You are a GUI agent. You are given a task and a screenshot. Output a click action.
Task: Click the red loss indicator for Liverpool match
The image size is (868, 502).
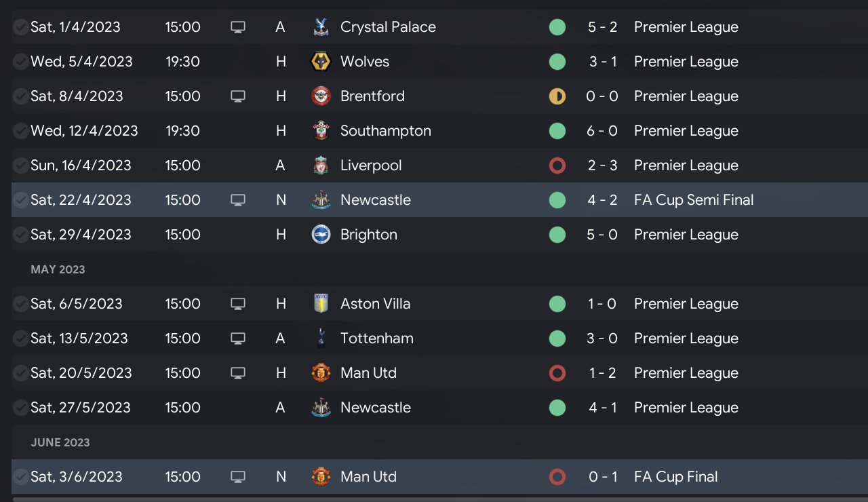pos(557,166)
